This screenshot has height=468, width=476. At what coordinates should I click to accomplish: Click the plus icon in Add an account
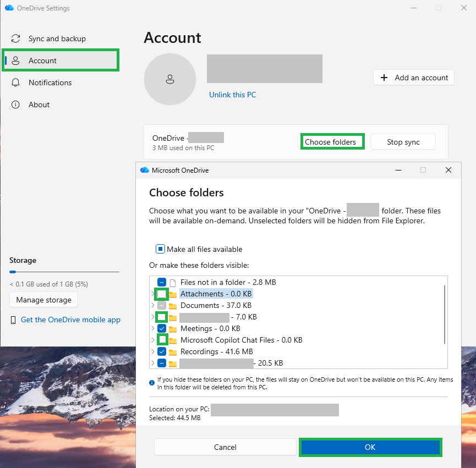pos(384,78)
